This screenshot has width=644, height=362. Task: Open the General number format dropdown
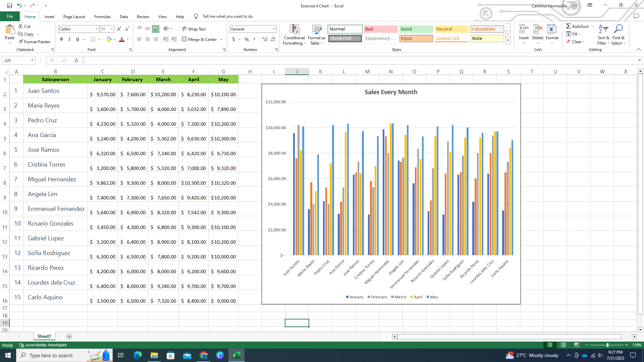274,29
